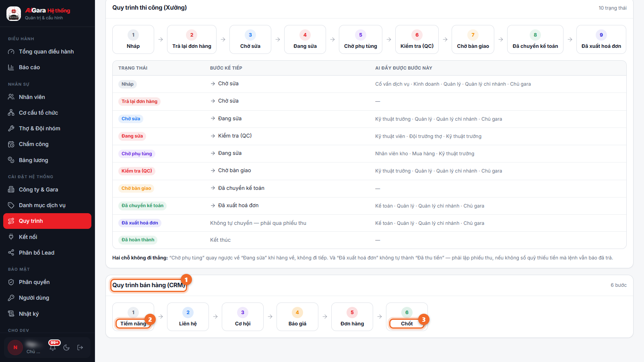The height and width of the screenshot is (362, 644).
Task: Open Kết nối plug item
Action: [47, 237]
